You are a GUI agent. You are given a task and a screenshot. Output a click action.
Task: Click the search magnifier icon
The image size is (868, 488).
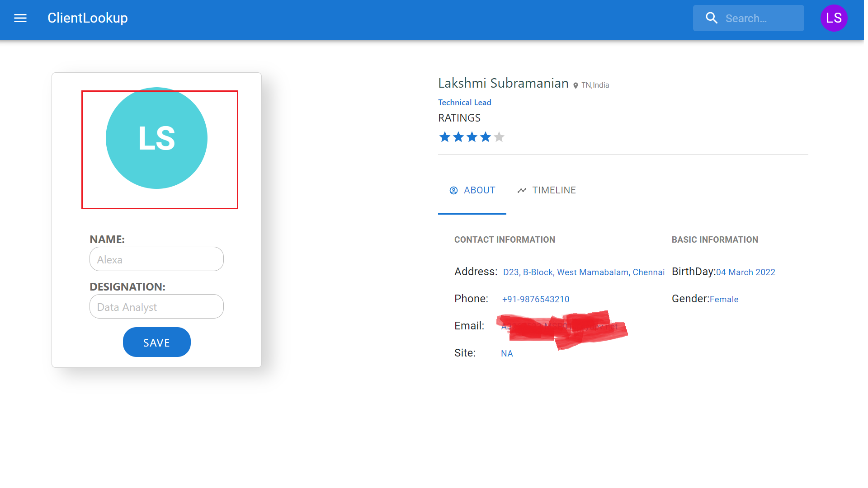[711, 18]
